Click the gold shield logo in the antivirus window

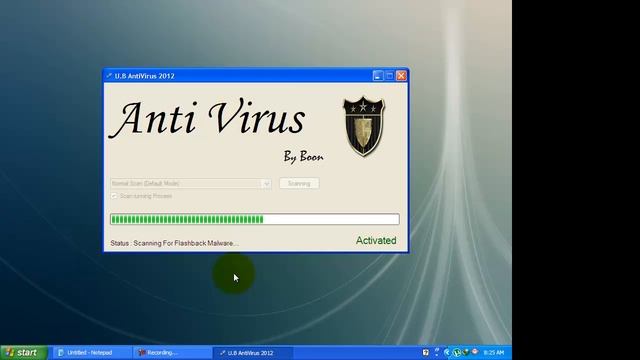pos(364,126)
